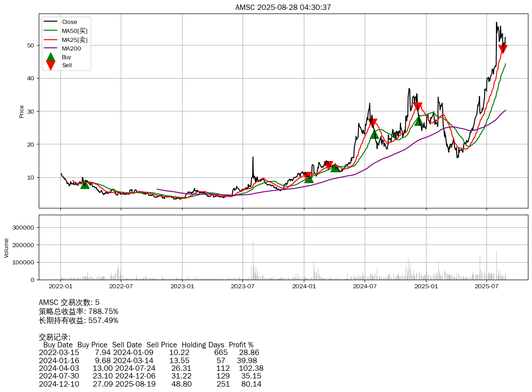The width and height of the screenshot is (532, 392).
Task: Click the 策略总收益率 788.75% text
Action: pyautogui.click(x=78, y=311)
